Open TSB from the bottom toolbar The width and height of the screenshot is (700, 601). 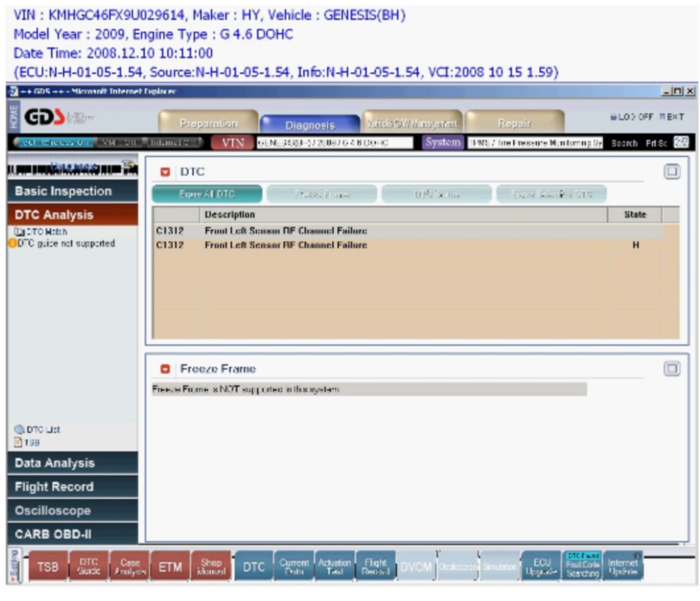[x=47, y=566]
